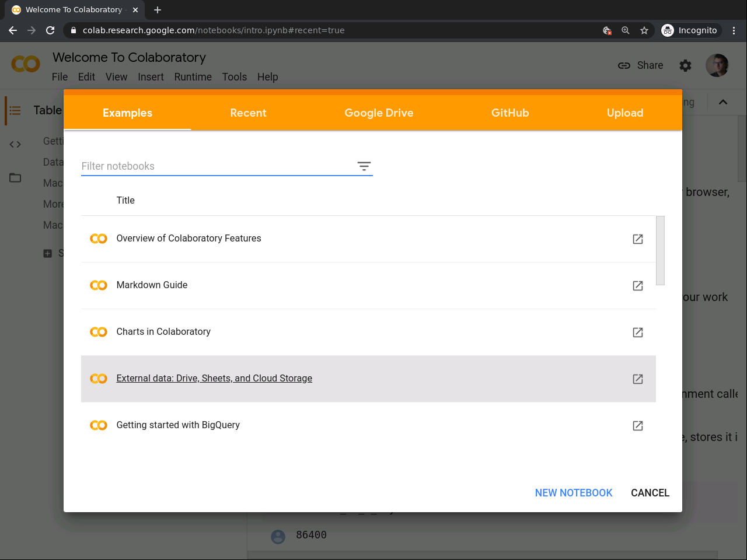Open External data notebook in new tab icon
Screen dimensions: 747x560
point(638,379)
